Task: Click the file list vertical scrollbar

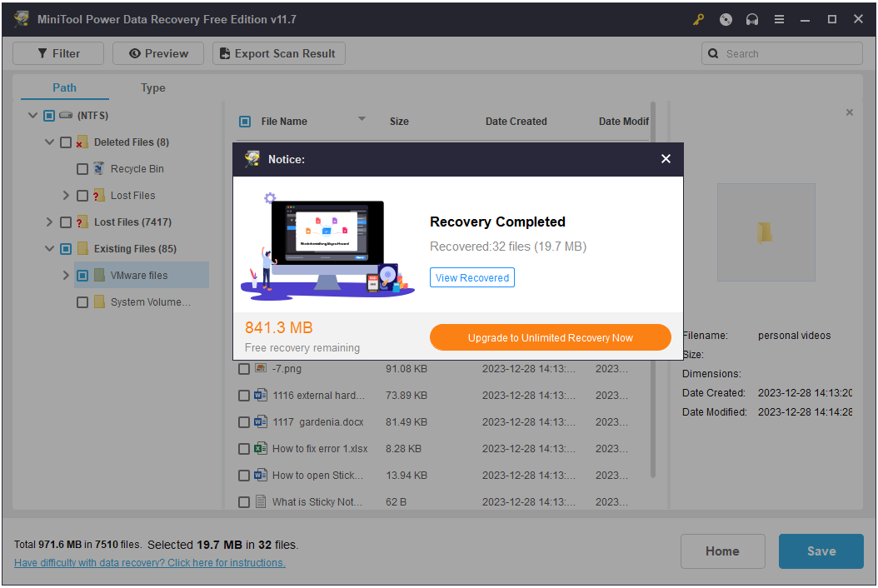Action: [652, 290]
